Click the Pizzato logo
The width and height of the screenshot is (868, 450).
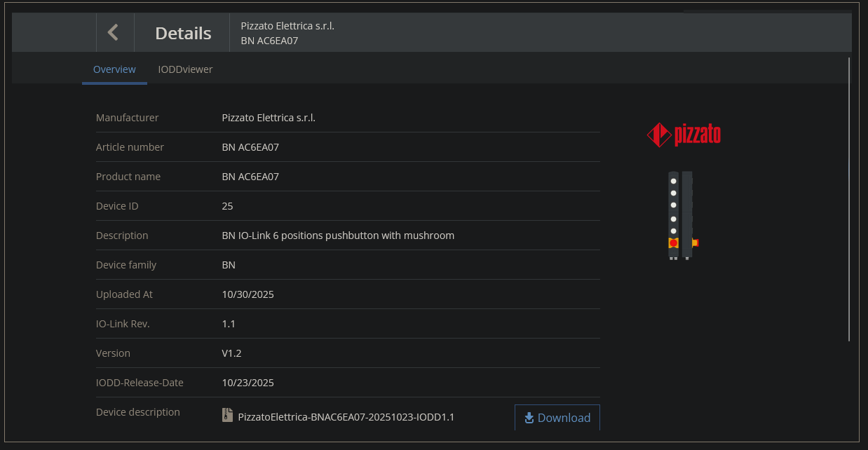[x=684, y=135]
